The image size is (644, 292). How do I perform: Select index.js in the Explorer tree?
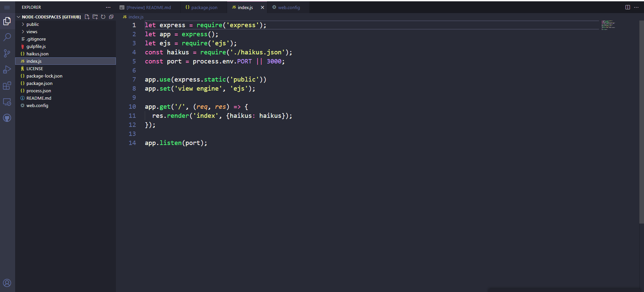tap(66, 61)
